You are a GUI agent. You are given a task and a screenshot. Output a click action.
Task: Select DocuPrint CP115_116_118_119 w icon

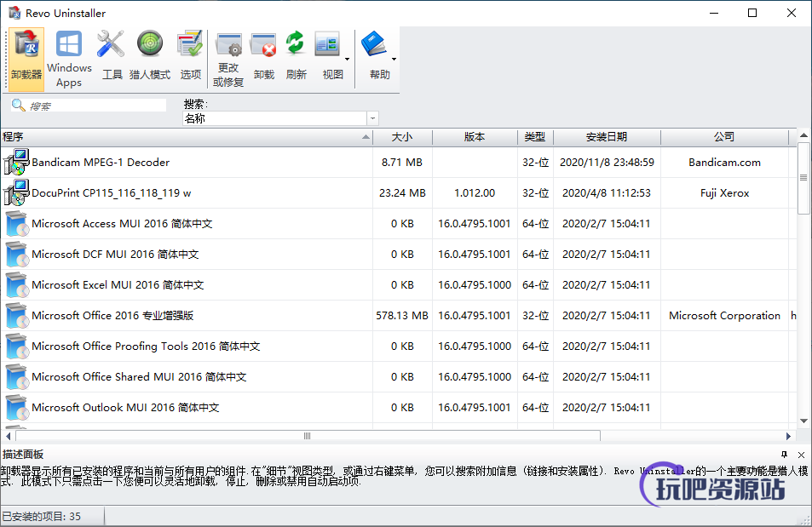[x=16, y=192]
